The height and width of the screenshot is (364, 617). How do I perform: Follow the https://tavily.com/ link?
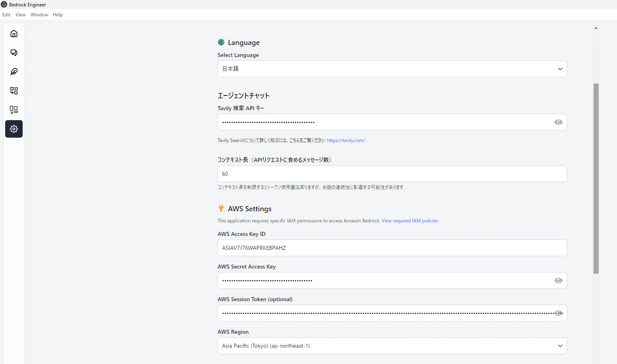click(x=346, y=140)
